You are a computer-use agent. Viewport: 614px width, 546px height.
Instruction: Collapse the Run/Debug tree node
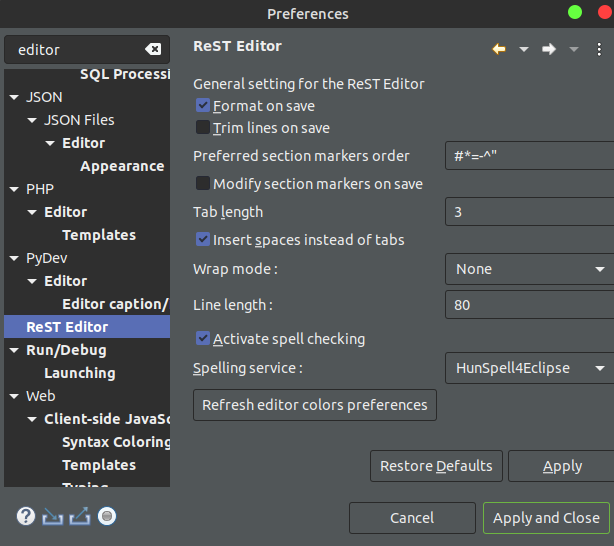14,350
